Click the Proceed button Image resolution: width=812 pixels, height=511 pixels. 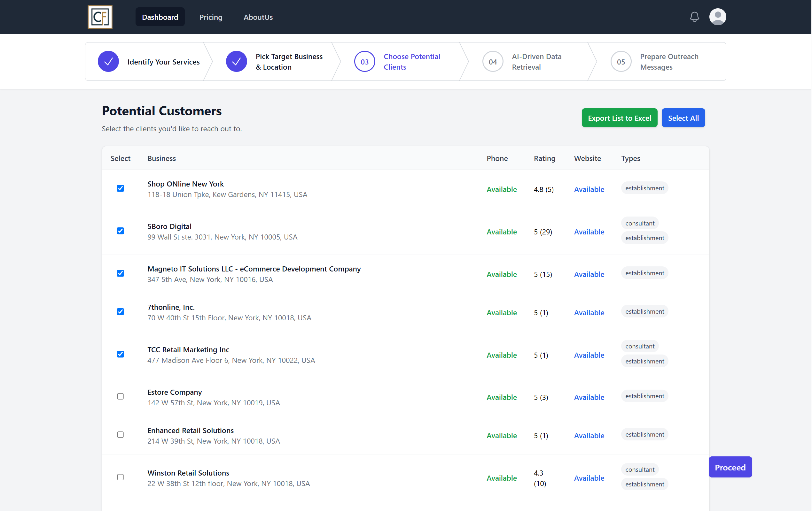coord(730,467)
